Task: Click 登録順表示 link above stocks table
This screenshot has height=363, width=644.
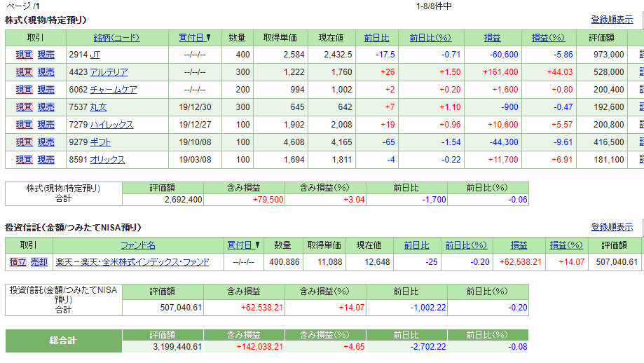Action: [x=612, y=20]
